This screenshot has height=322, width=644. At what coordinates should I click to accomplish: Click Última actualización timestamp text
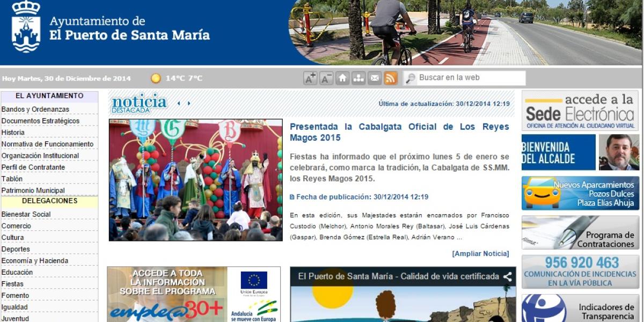pos(444,104)
